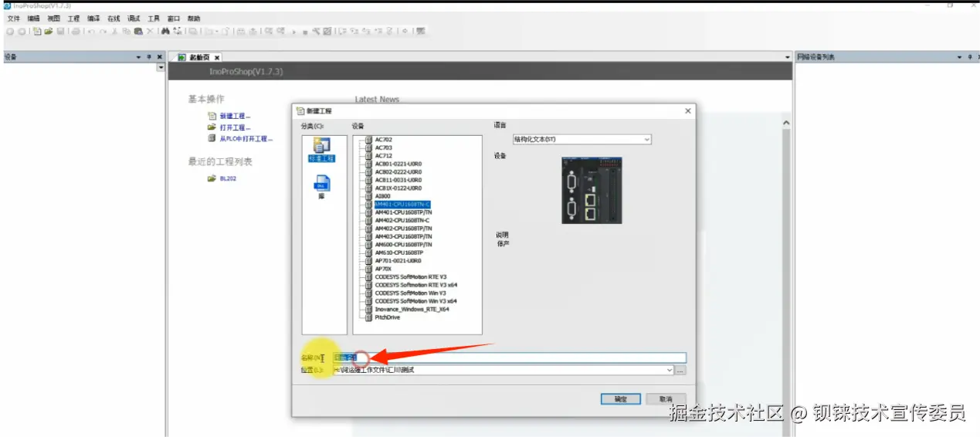The image size is (980, 437).
Task: Click the BL202 recent project folder icon
Action: [212, 178]
